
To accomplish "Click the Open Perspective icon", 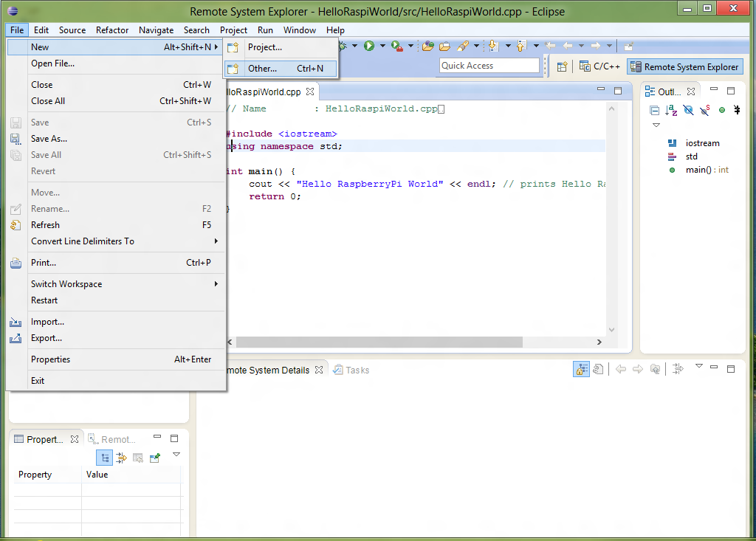I will coord(562,66).
